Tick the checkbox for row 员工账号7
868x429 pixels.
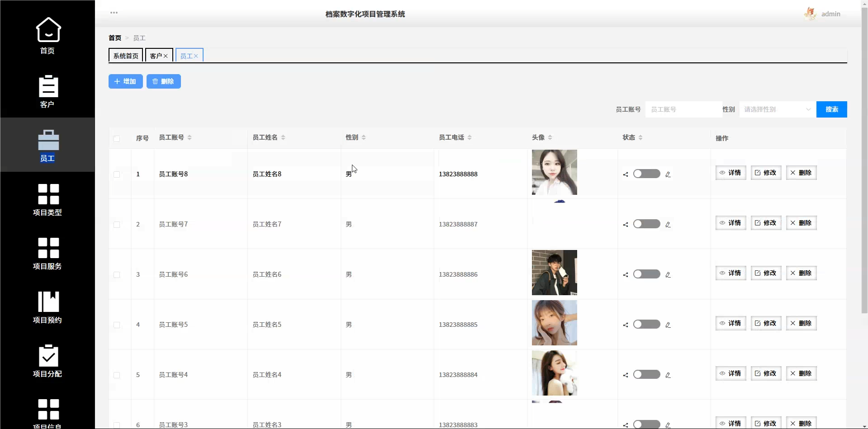117,225
